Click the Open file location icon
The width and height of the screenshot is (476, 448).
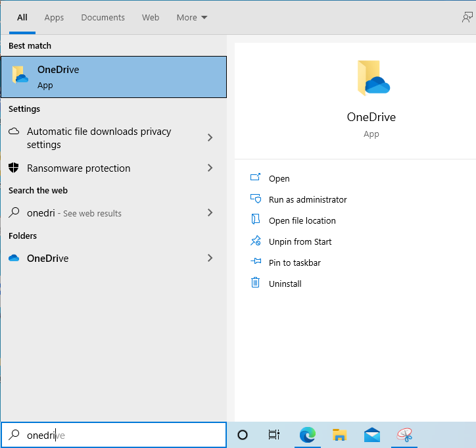coord(256,219)
